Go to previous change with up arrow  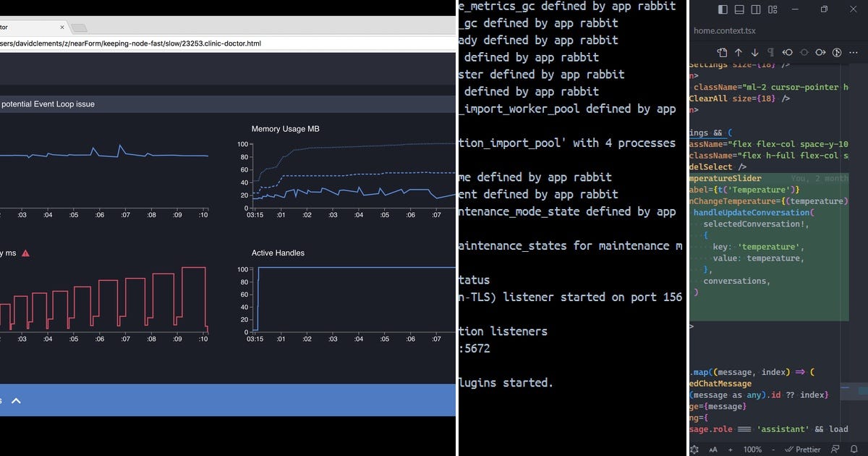pyautogui.click(x=739, y=53)
